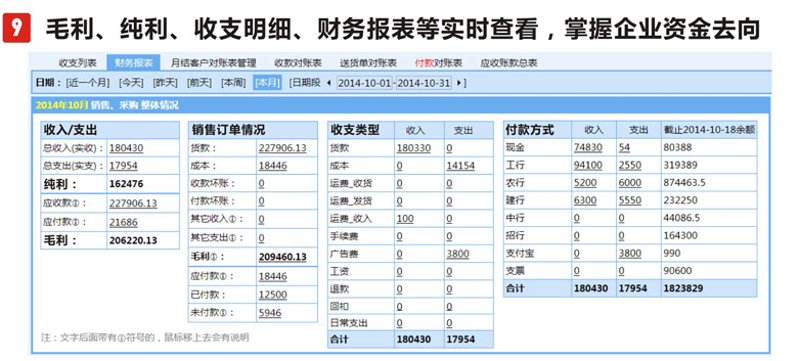This screenshot has width=800, height=361.
Task: Open 现金 expense value 54
Action: [624, 148]
